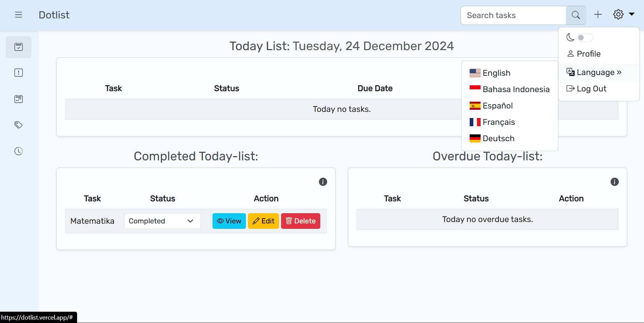Image resolution: width=644 pixels, height=323 pixels.
Task: Collapse the settings gear dropdown
Action: 623,15
